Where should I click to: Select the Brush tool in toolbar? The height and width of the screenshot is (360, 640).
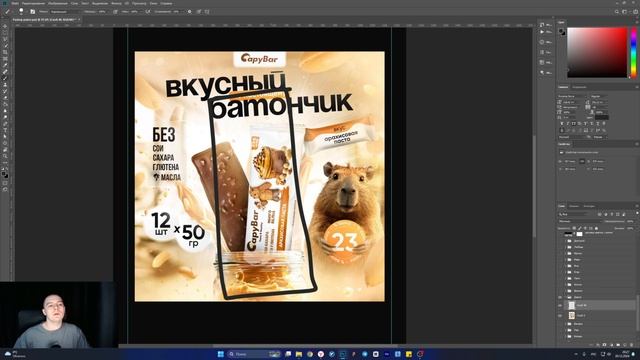(x=5, y=78)
